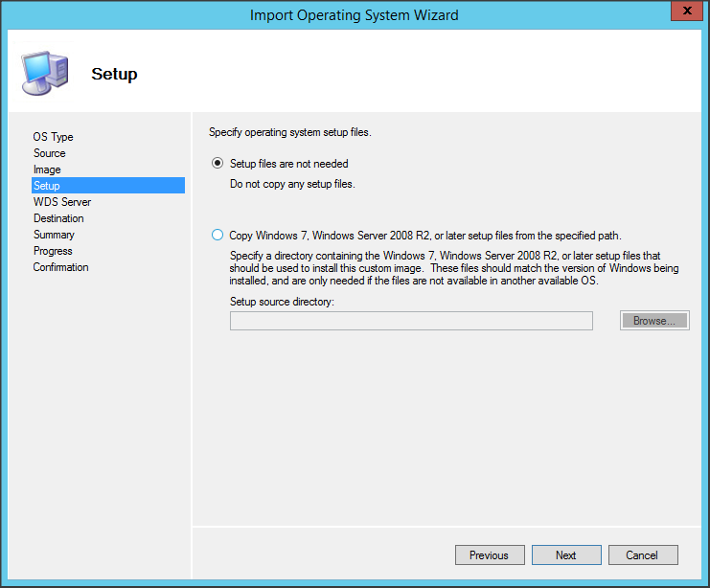Click the wizard window title bar text

354,15
